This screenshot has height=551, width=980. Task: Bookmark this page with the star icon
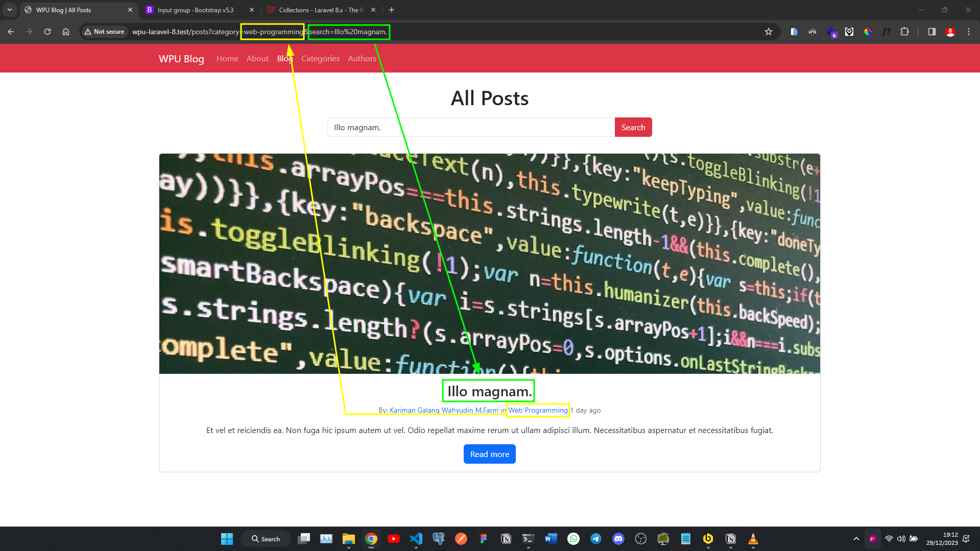click(x=769, y=32)
